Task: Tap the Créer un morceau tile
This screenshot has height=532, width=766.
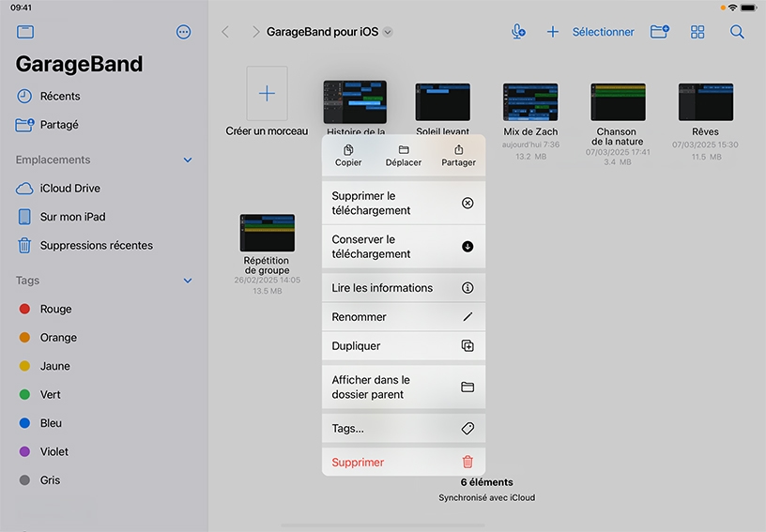Action: 267,94
